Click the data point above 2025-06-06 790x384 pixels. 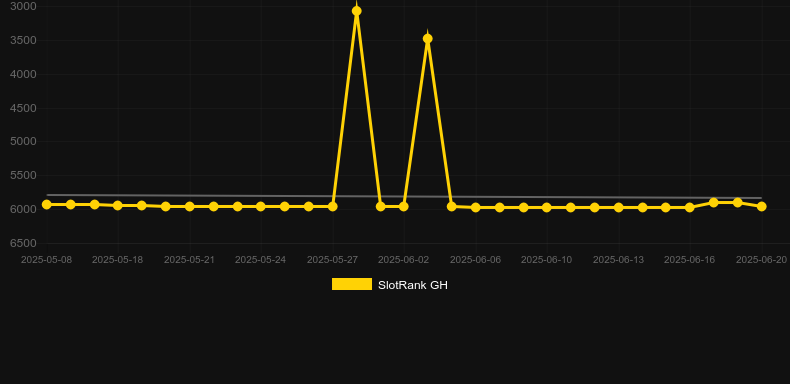(475, 208)
